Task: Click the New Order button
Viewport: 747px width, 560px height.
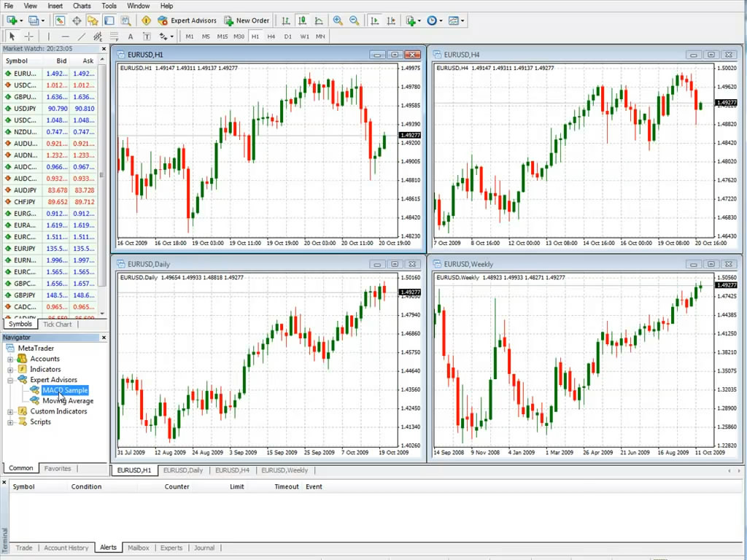Action: 247,20
